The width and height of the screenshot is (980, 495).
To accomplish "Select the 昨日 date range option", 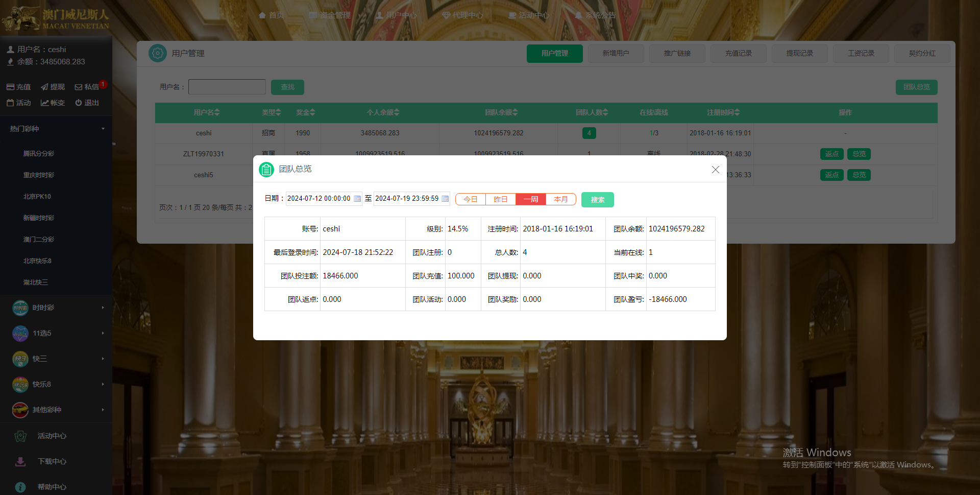I will pos(500,199).
